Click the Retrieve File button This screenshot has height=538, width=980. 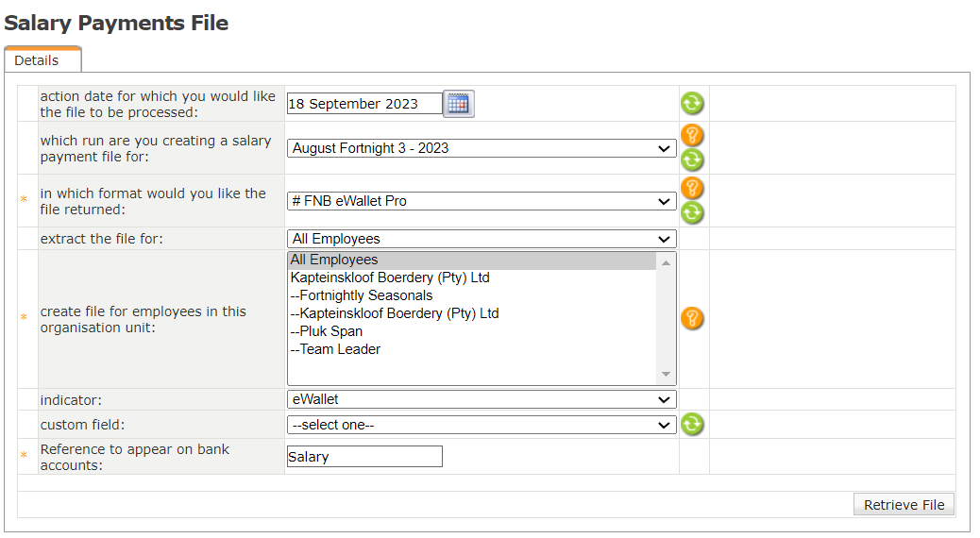[x=904, y=505]
